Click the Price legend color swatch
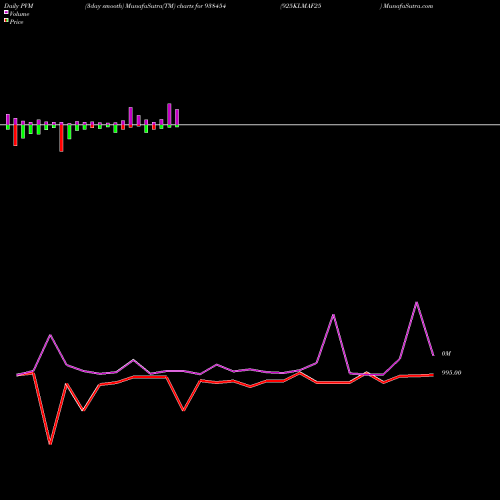This screenshot has height=500, width=500. (x=6, y=21)
